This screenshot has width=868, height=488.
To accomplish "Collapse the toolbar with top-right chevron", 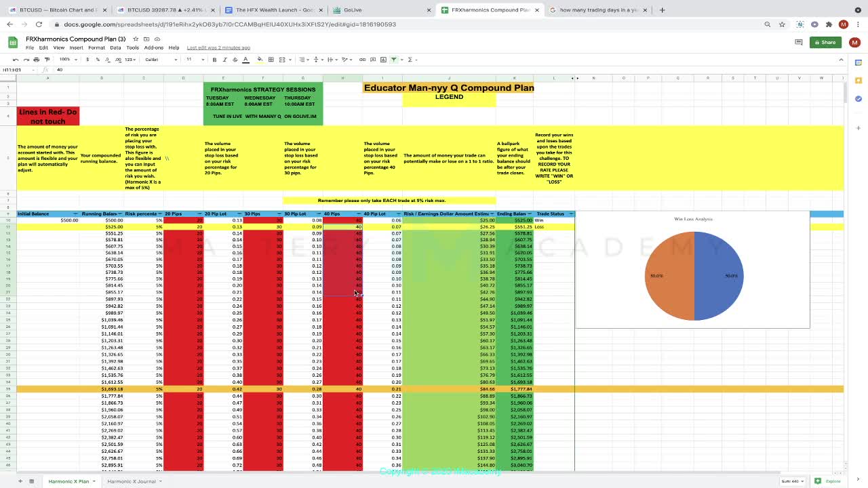I will [841, 60].
